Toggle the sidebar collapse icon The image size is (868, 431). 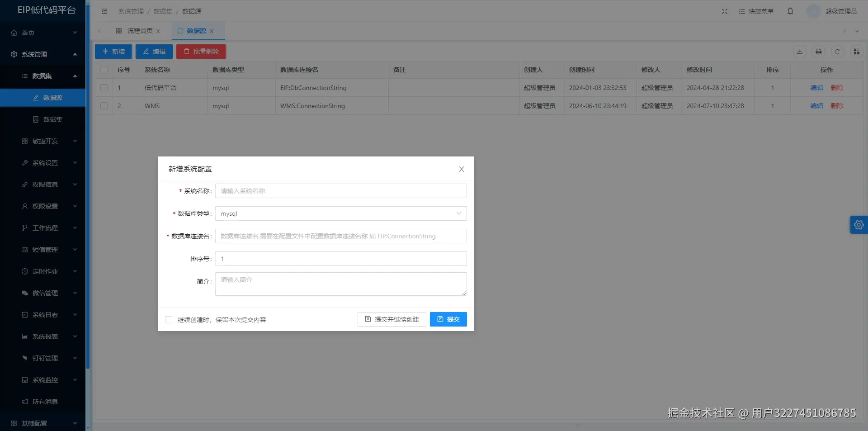(104, 11)
